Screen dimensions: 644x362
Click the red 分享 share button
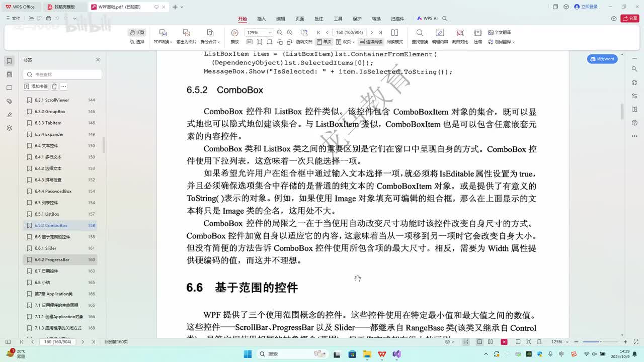point(630,19)
